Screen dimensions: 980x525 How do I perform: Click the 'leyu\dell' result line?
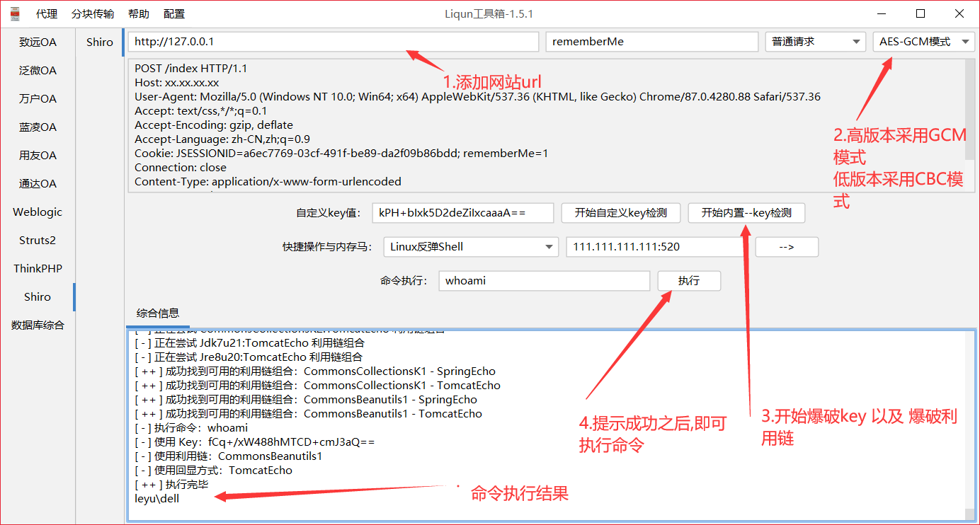pos(156,499)
